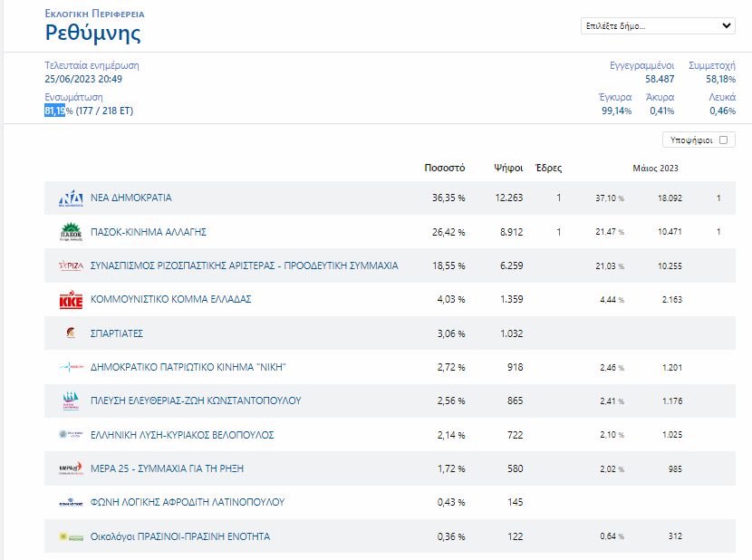
Task: Click the 1.032 votes cell
Action: pyautogui.click(x=511, y=333)
